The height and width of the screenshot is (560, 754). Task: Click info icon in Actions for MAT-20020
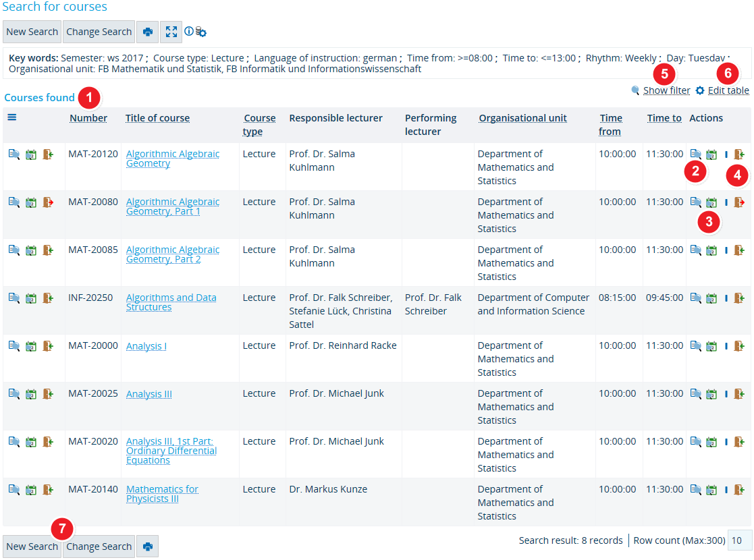[x=726, y=442]
